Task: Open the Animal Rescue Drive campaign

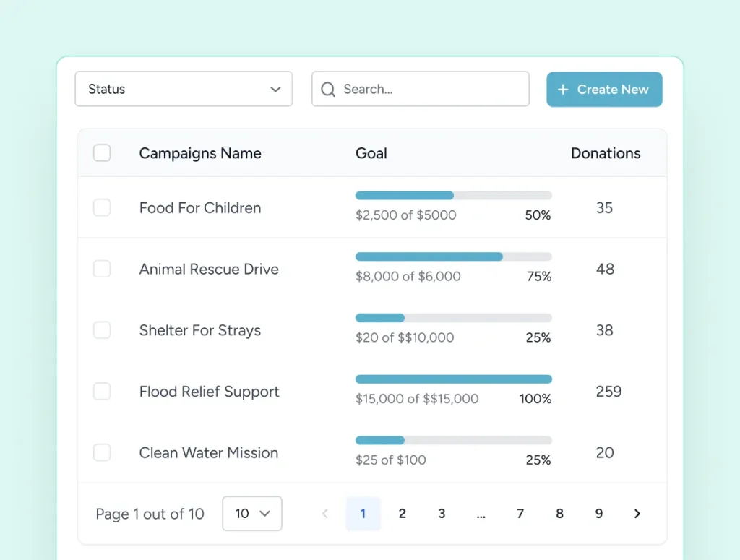Action: click(209, 269)
